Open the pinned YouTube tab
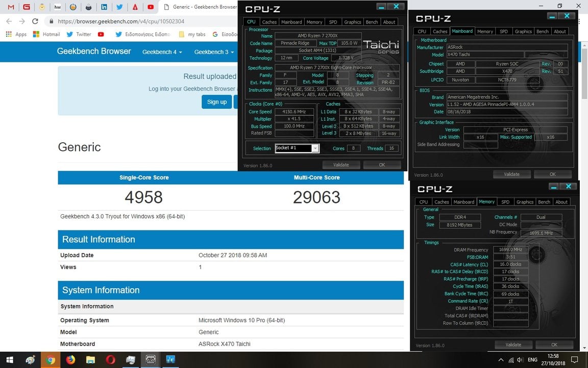The height and width of the screenshot is (368, 588). (x=151, y=7)
